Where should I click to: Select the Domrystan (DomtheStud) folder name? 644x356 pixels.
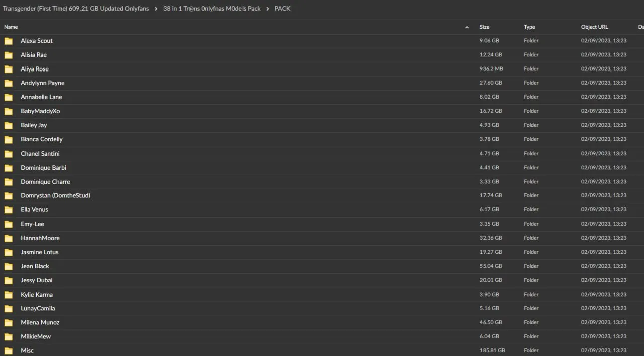click(x=55, y=195)
